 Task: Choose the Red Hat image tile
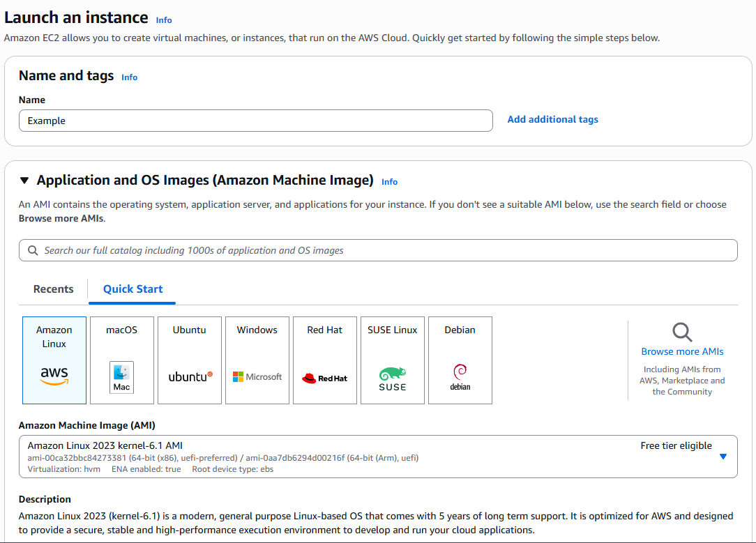click(x=325, y=360)
